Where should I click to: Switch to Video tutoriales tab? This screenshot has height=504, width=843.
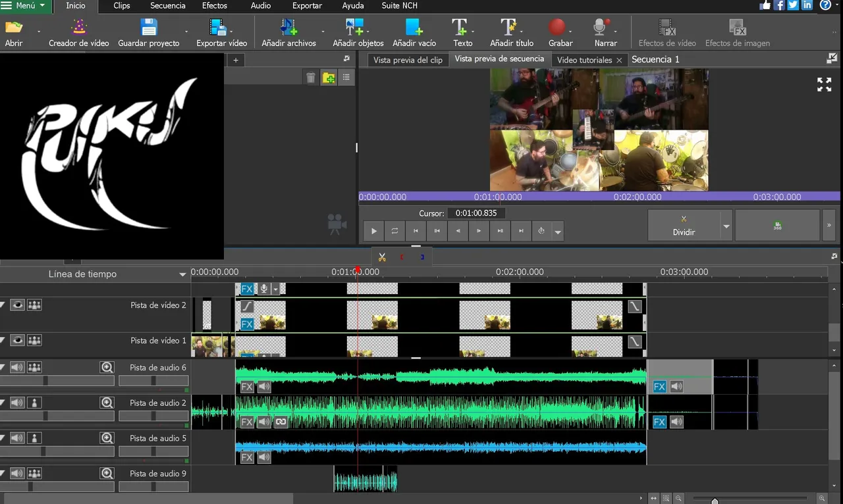585,60
